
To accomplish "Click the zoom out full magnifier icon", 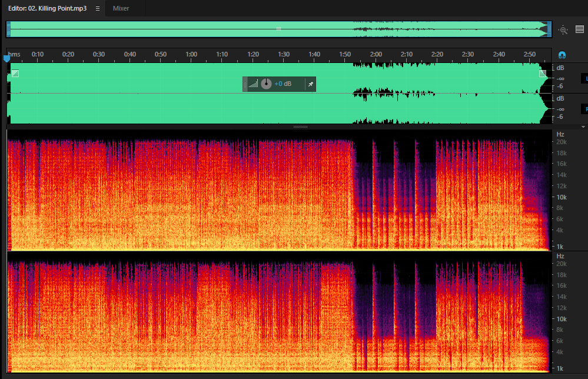I will point(563,30).
